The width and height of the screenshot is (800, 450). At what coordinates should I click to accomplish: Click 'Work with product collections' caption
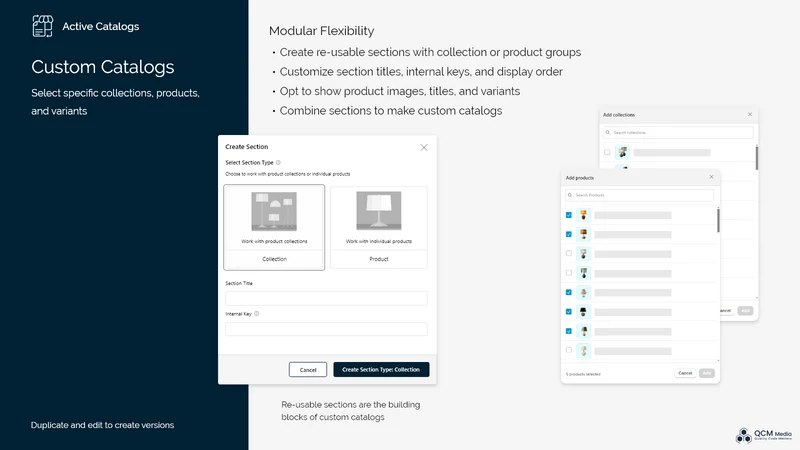pyautogui.click(x=274, y=241)
